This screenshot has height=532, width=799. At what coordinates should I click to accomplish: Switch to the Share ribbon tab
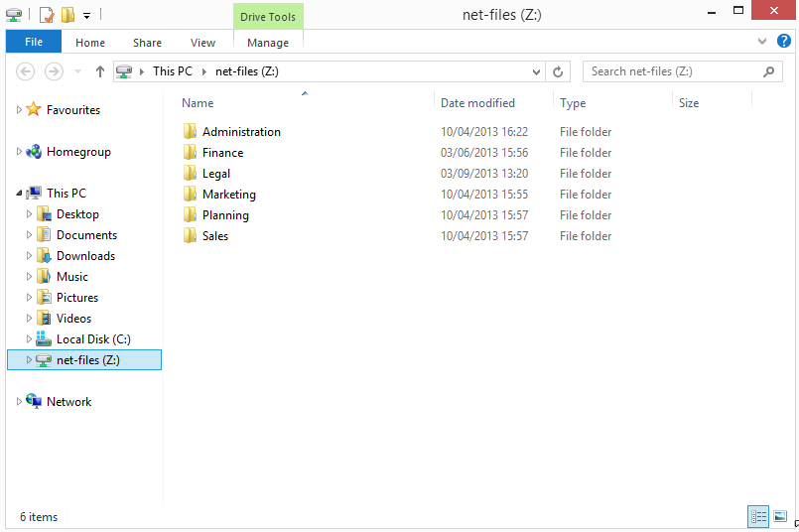147,43
